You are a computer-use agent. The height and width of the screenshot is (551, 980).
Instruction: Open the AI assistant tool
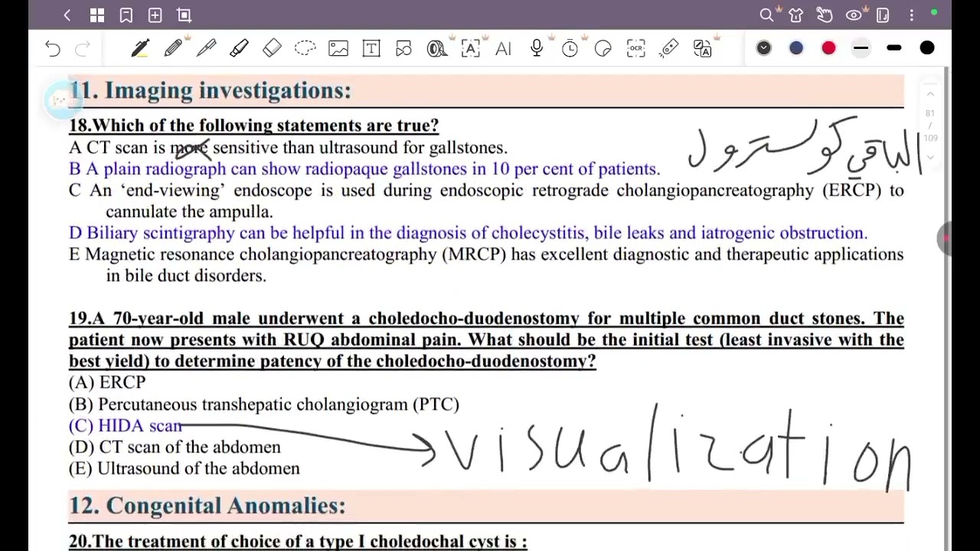(503, 49)
